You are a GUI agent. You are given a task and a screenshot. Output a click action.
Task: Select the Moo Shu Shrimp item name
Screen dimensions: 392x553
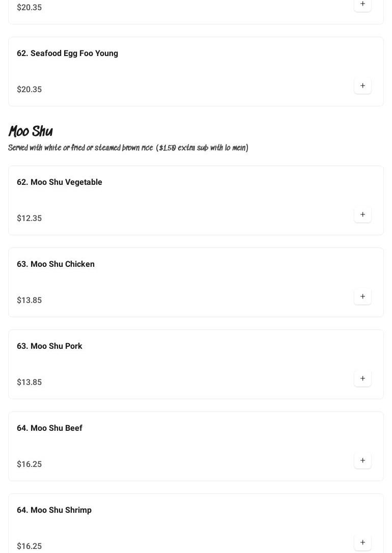[x=54, y=510]
